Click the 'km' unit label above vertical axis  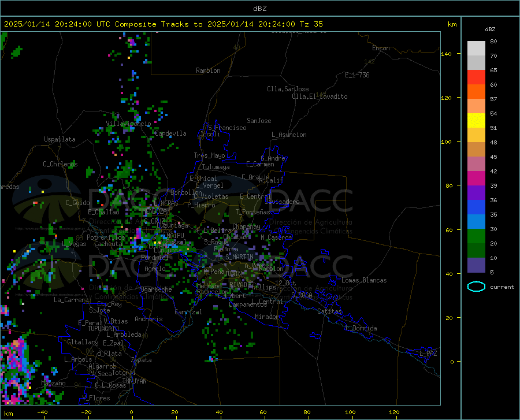[452, 24]
